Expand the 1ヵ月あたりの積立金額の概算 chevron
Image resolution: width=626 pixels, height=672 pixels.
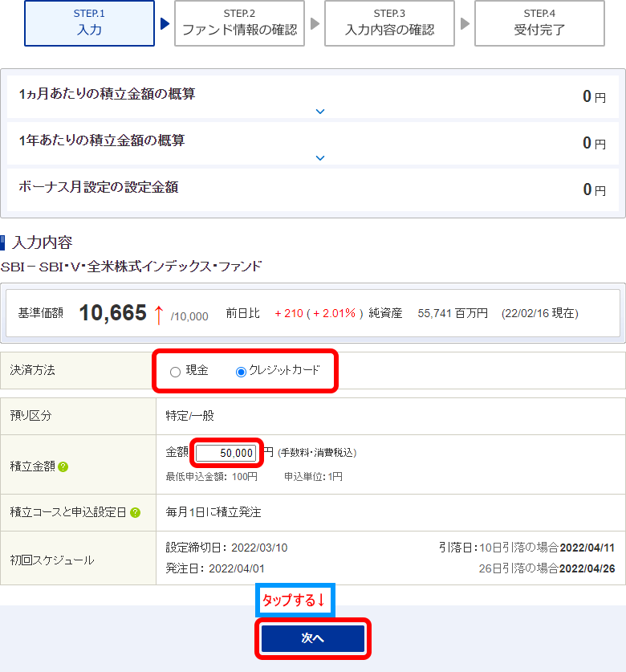point(320,112)
